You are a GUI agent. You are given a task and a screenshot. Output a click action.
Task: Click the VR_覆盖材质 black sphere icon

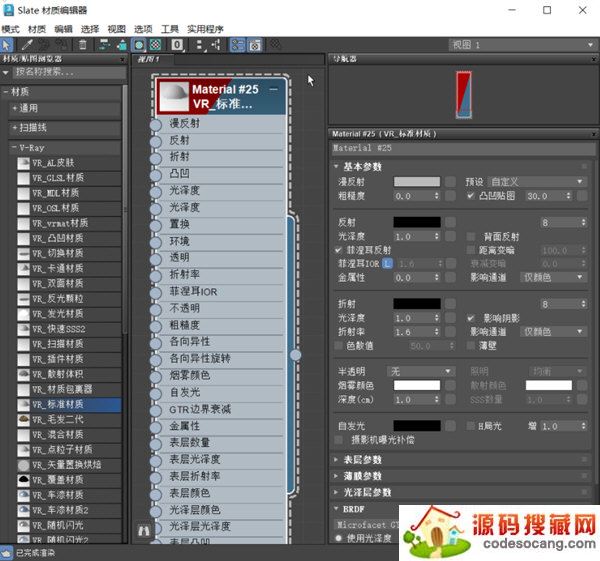pos(24,479)
